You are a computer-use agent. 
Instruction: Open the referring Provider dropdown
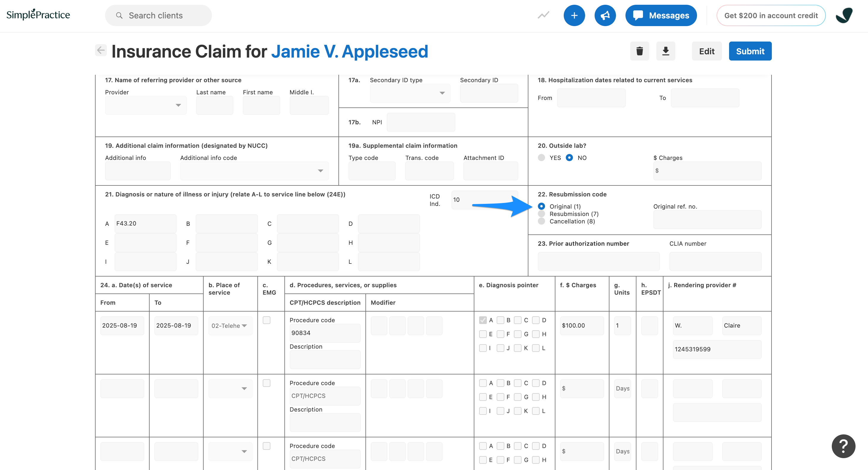point(145,105)
